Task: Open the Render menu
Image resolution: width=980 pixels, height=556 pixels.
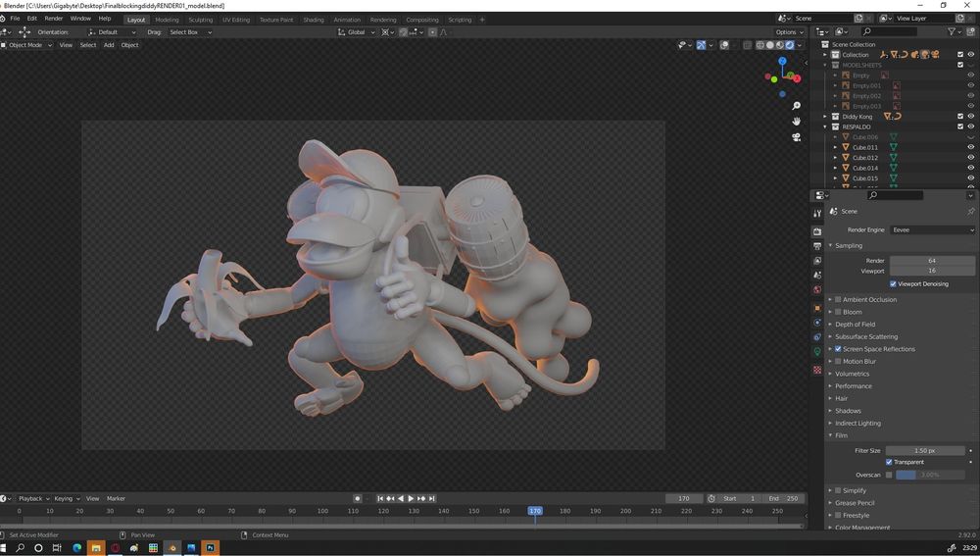Action: [x=54, y=18]
